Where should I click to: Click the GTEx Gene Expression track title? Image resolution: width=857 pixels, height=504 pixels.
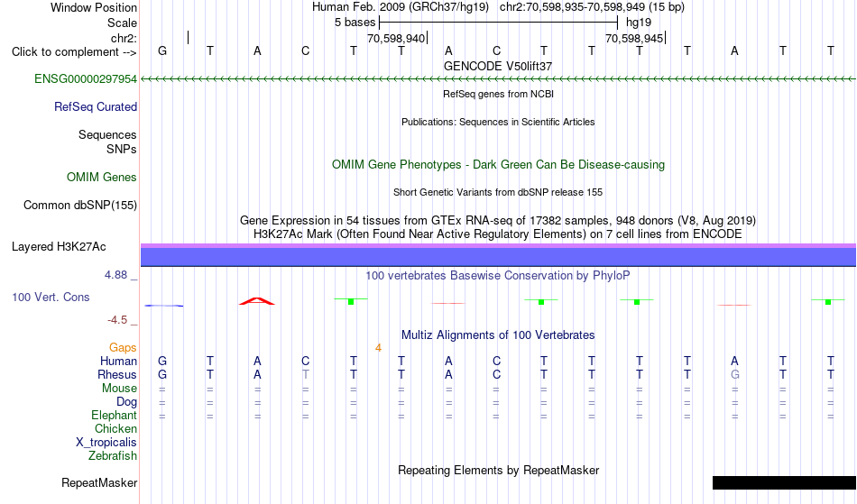point(498,221)
